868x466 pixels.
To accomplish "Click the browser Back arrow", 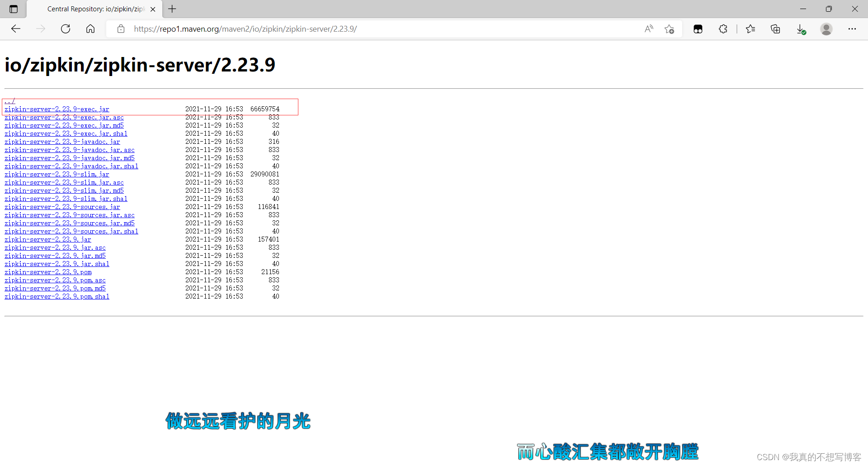I will tap(16, 29).
